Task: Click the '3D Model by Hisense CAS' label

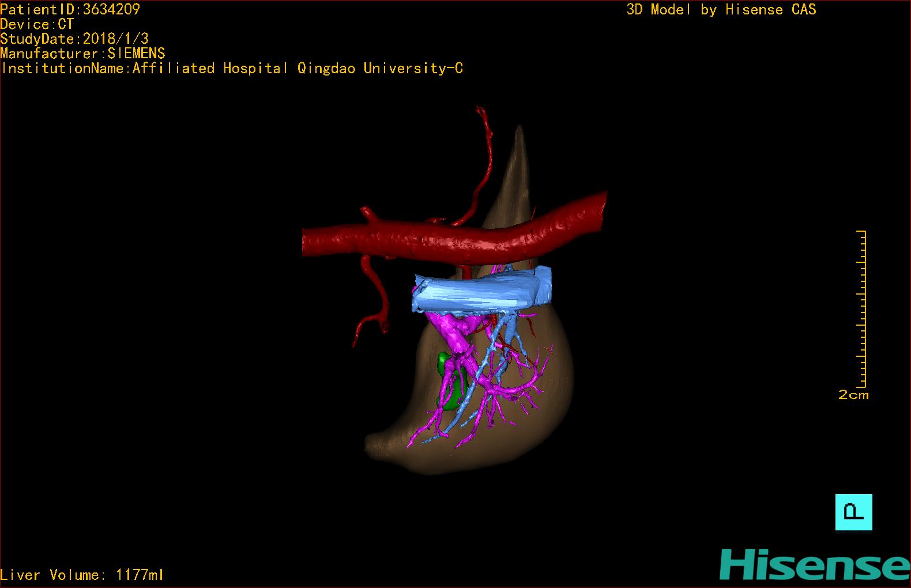Action: [721, 9]
